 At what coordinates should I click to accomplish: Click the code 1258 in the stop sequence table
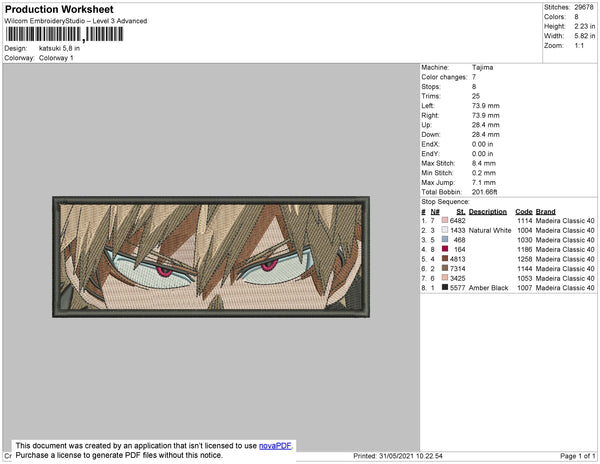tap(525, 259)
